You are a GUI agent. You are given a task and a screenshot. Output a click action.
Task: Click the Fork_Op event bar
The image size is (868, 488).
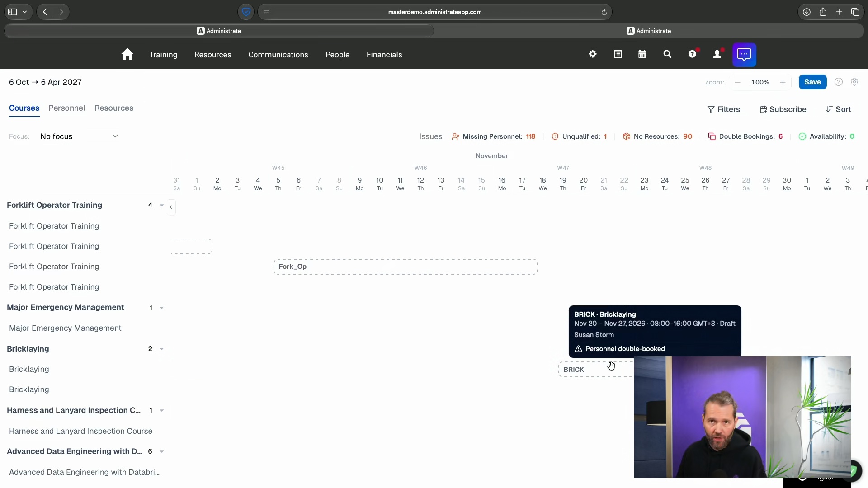click(406, 267)
